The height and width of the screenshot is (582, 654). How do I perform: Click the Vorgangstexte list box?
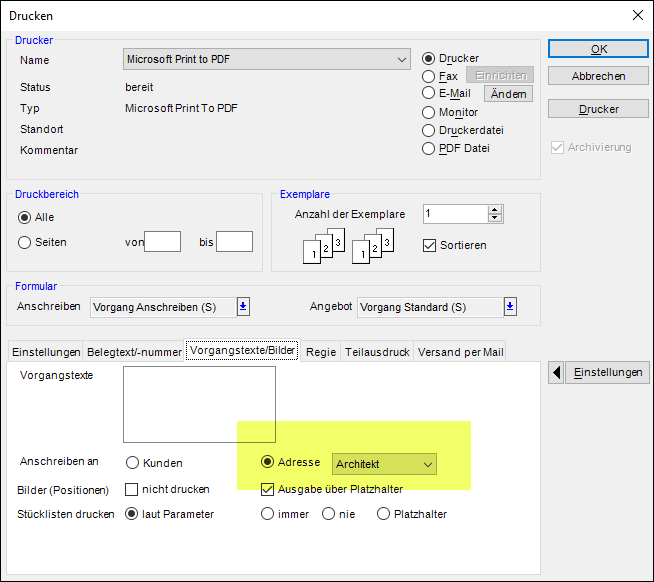(x=199, y=404)
